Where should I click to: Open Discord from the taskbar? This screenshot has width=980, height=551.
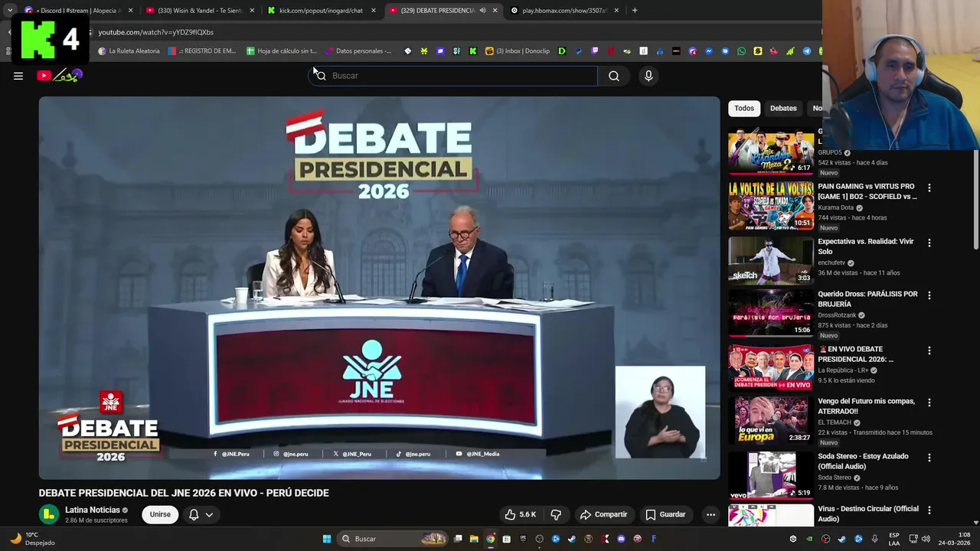click(x=621, y=539)
